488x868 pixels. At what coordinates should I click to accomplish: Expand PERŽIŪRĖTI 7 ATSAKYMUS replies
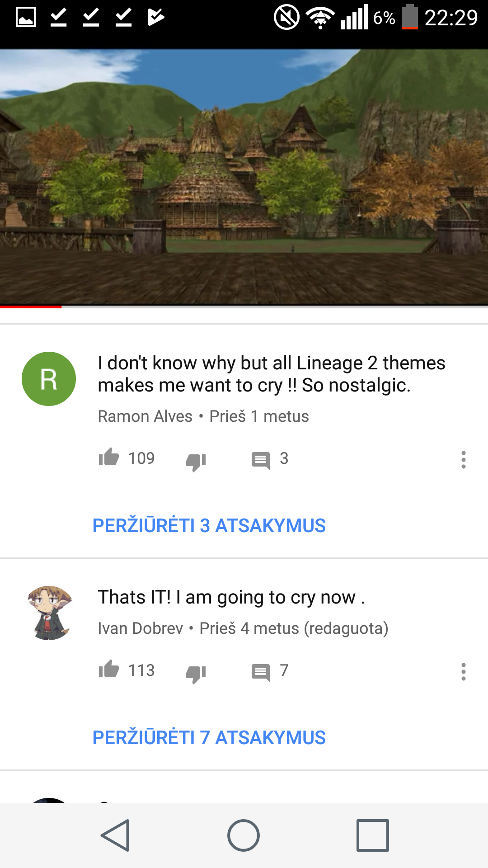click(x=209, y=737)
